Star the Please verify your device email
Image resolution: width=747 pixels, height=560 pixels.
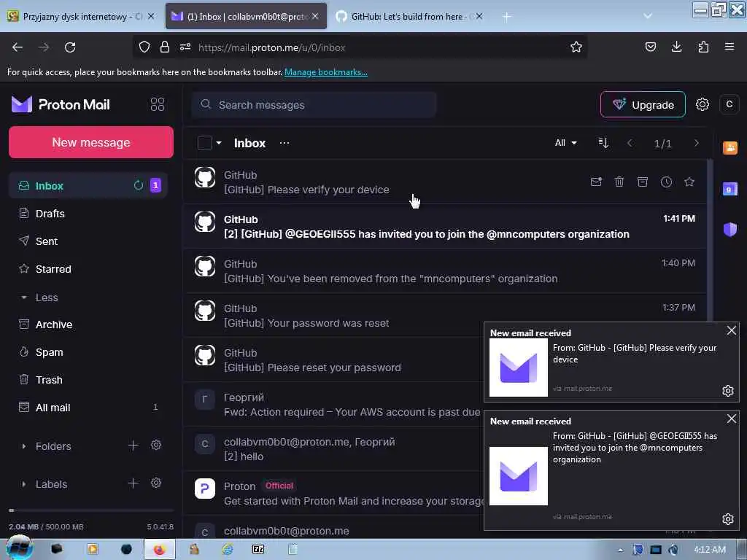point(689,182)
